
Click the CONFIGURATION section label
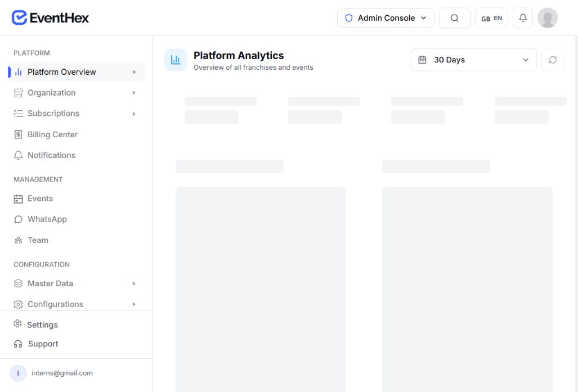(42, 264)
